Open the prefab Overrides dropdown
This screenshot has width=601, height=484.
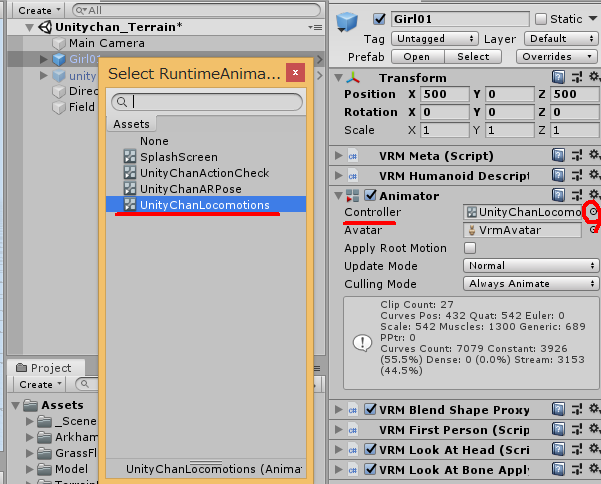point(557,57)
